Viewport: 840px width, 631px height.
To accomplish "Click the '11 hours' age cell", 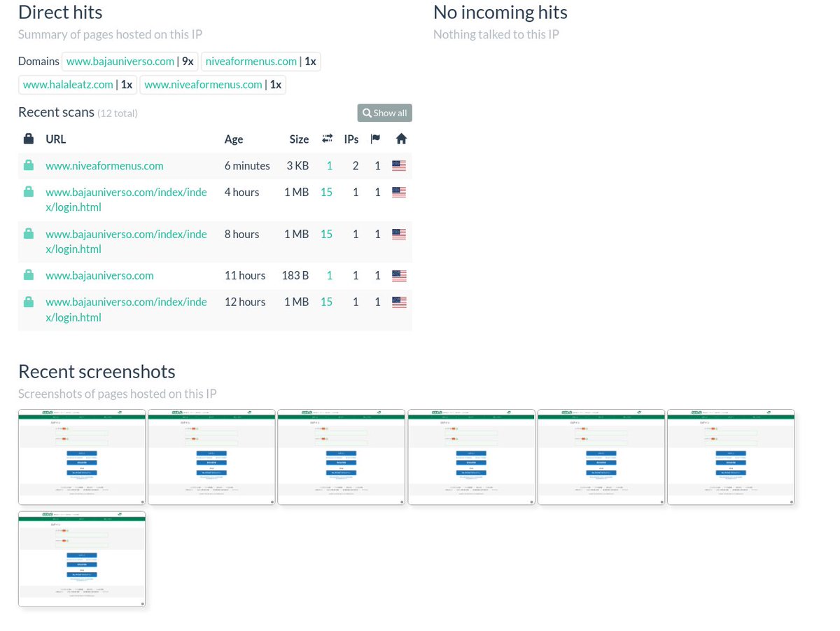I will (x=245, y=275).
